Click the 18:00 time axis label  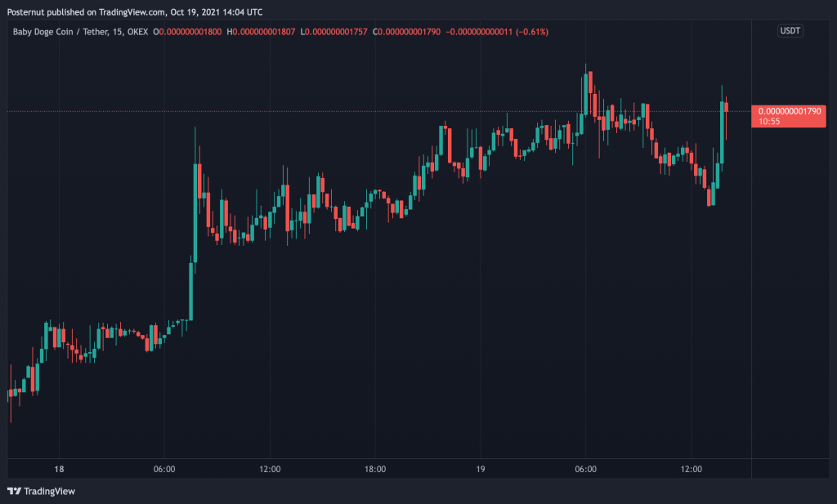(375, 470)
